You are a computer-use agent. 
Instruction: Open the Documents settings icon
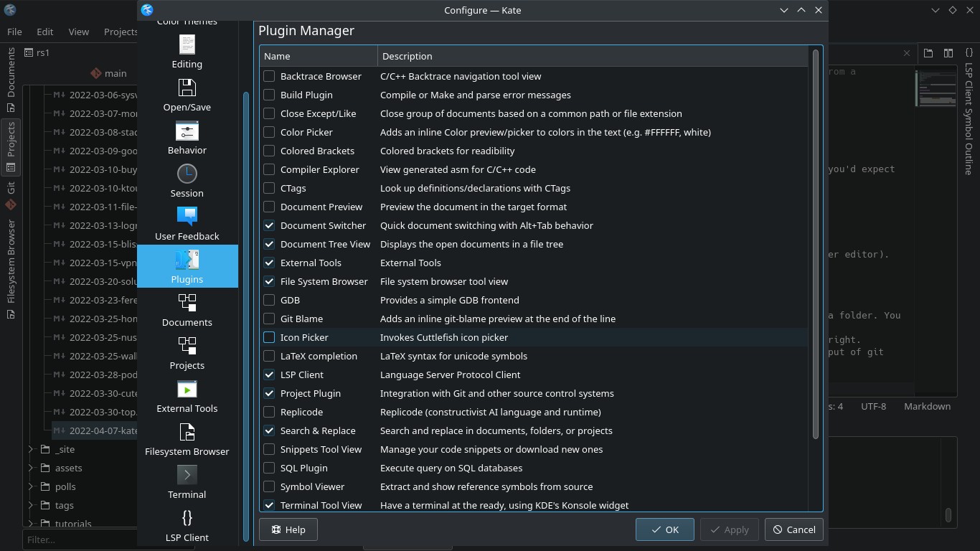(187, 303)
